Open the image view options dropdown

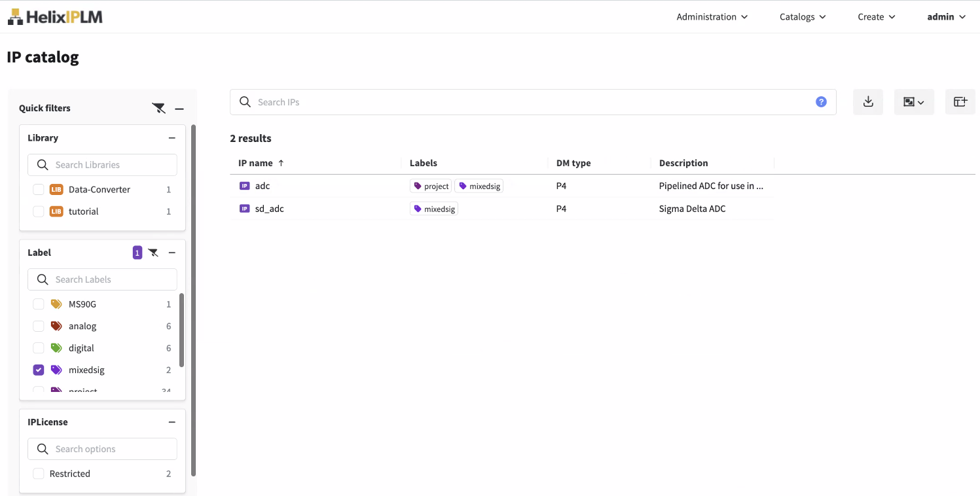coord(913,102)
